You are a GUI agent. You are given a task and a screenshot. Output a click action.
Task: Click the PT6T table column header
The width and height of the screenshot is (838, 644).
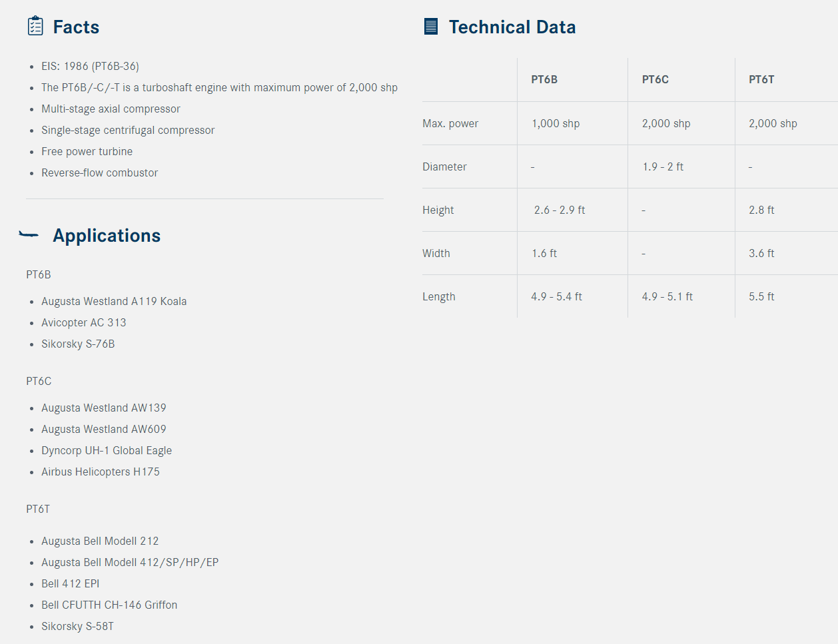pos(761,79)
